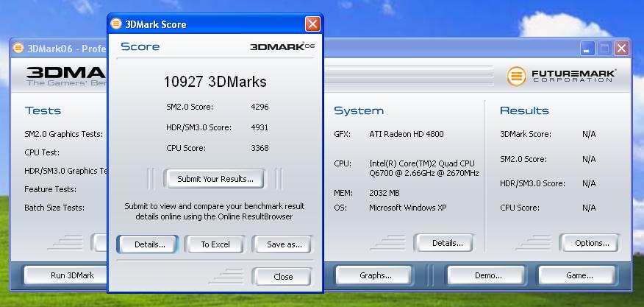
Task: Click Run 3DMark button
Action: [66, 275]
